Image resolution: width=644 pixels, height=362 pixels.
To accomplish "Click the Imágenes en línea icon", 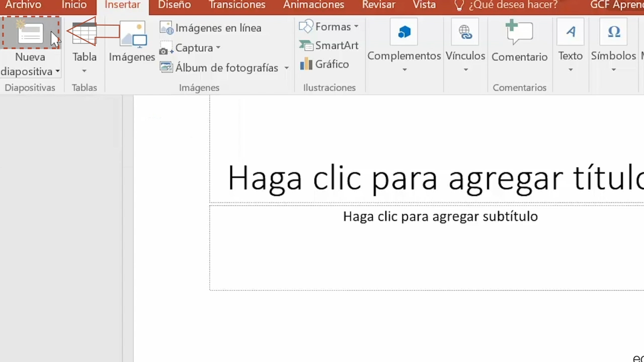I will (x=167, y=28).
